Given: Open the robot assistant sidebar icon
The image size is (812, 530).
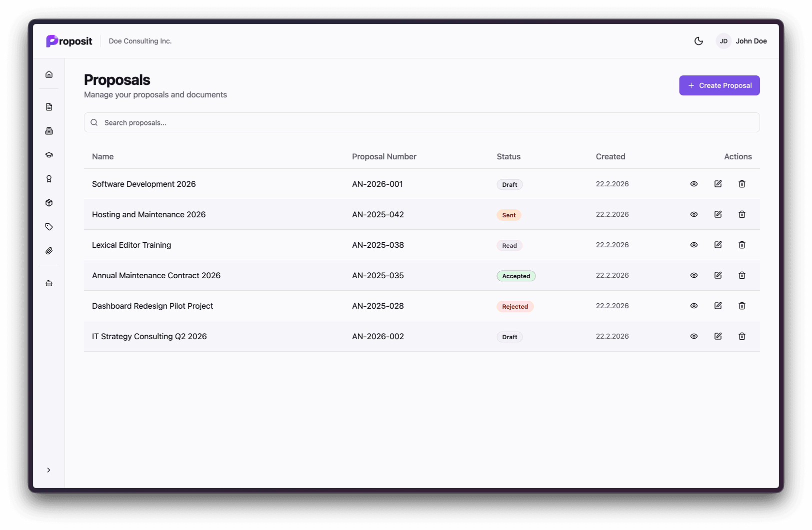Looking at the screenshot, I should [x=49, y=283].
